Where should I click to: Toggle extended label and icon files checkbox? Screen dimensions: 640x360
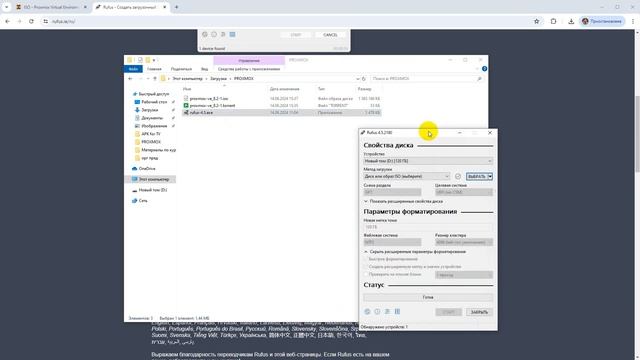click(x=366, y=267)
